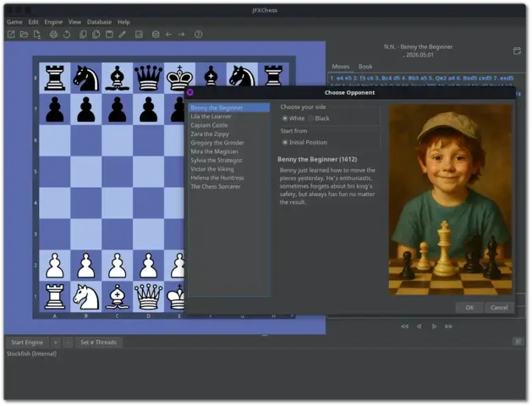Image resolution: width=532 pixels, height=406 pixels.
Task: Select the Initial Position radio option
Action: tap(304, 142)
